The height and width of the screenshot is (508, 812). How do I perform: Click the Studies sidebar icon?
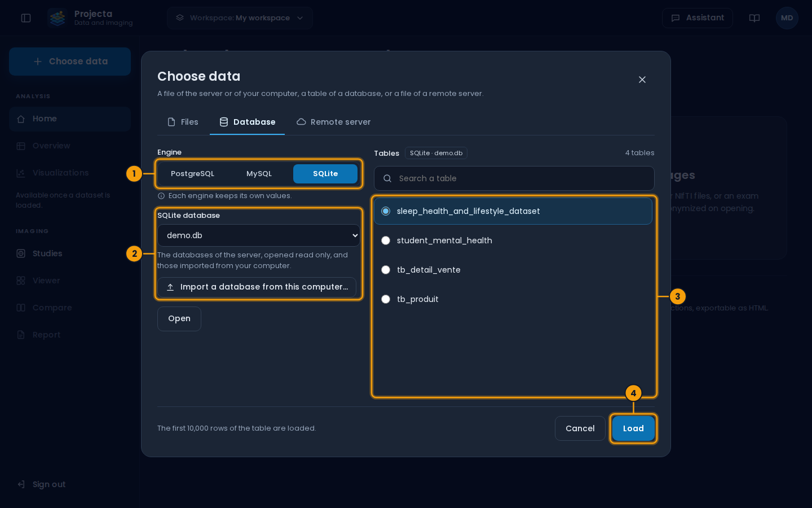[x=21, y=254]
